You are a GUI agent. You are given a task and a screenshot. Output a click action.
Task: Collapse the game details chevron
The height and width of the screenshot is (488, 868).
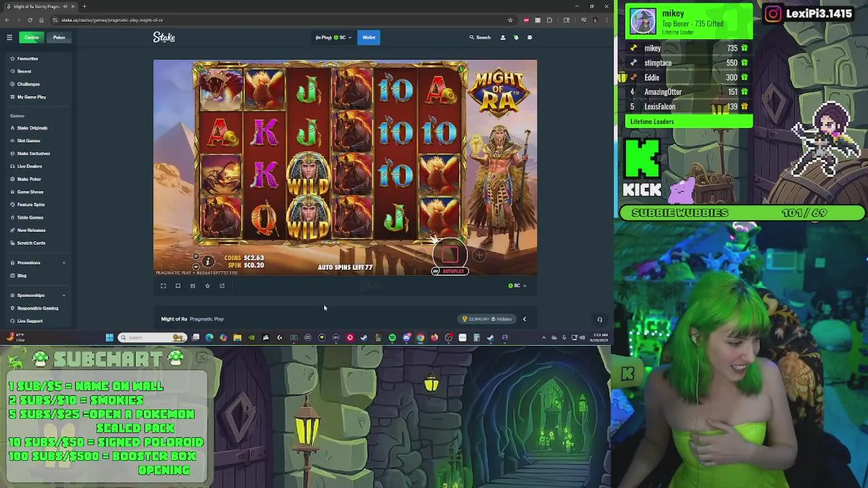[x=524, y=319]
